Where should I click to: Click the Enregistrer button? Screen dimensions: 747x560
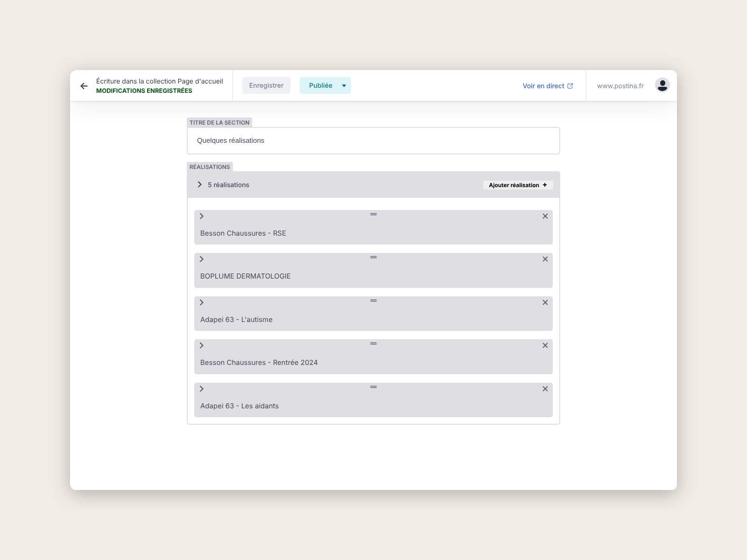(266, 85)
